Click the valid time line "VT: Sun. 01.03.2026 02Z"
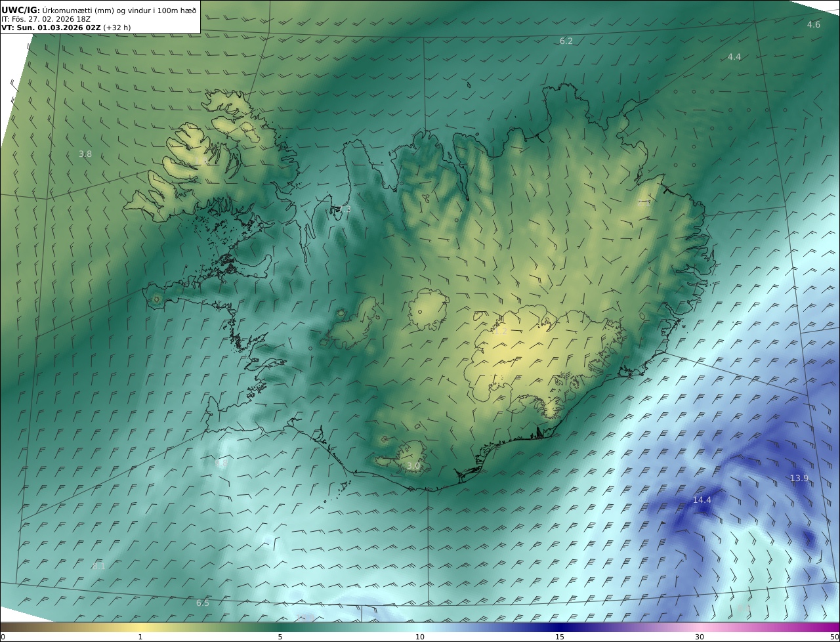Screen dimensions: 840x642 [x=51, y=28]
